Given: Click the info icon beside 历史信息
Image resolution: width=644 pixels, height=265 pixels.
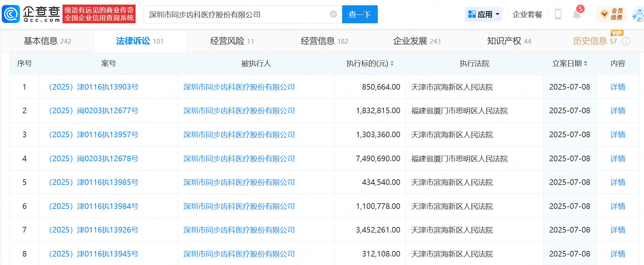Looking at the screenshot, I should pos(626,41).
